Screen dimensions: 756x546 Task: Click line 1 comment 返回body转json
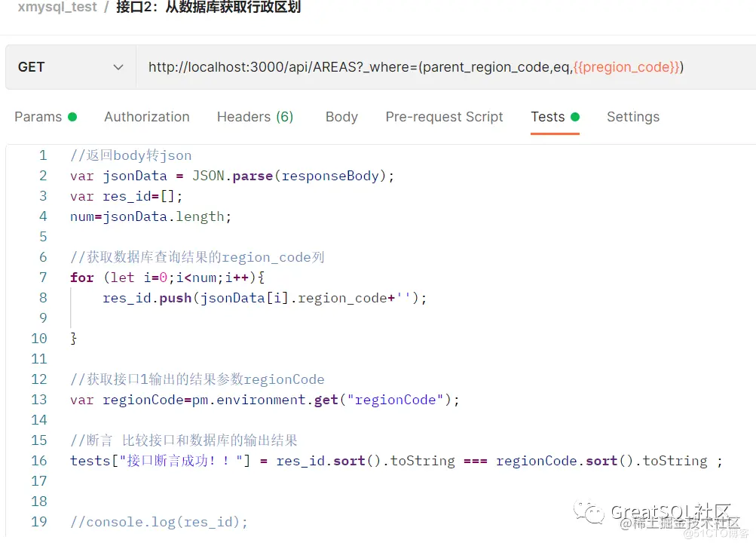pyautogui.click(x=130, y=155)
